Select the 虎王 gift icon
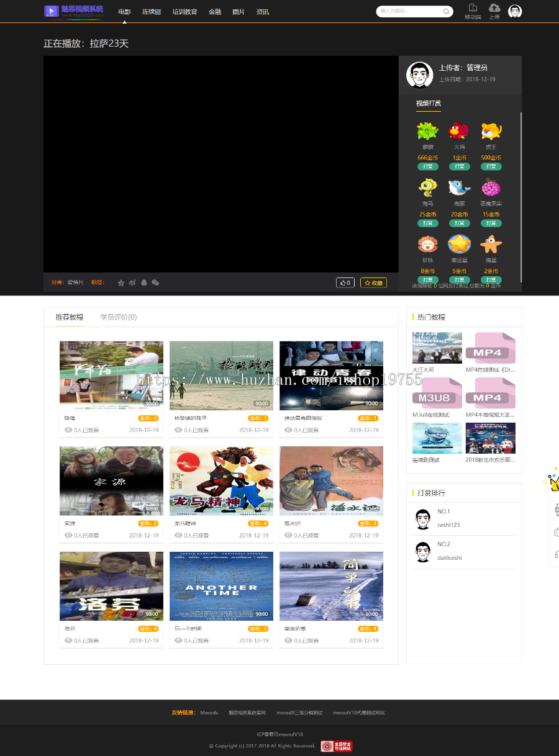This screenshot has width=559, height=756. (491, 131)
